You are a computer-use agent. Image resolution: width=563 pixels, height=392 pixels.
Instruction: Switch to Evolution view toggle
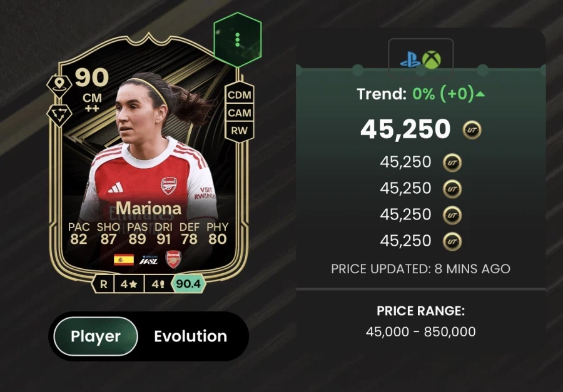coord(190,336)
